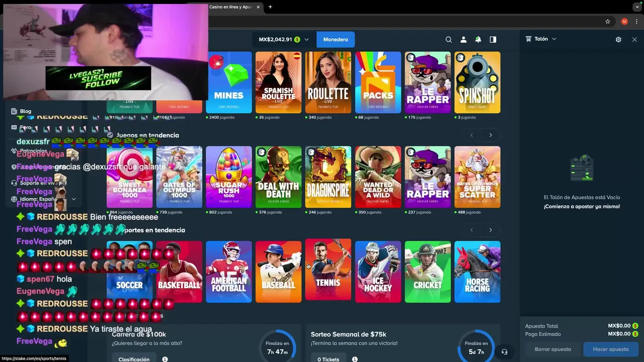
Task: Select the American Football sport card
Action: tap(229, 272)
